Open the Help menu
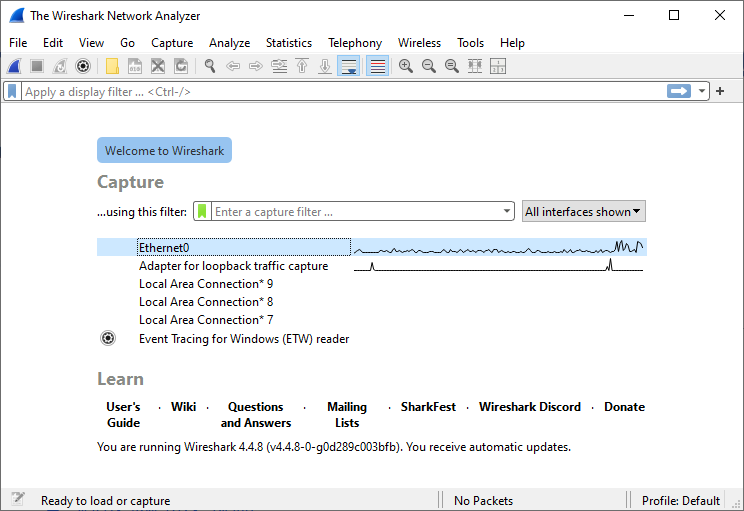This screenshot has width=744, height=511. [512, 43]
